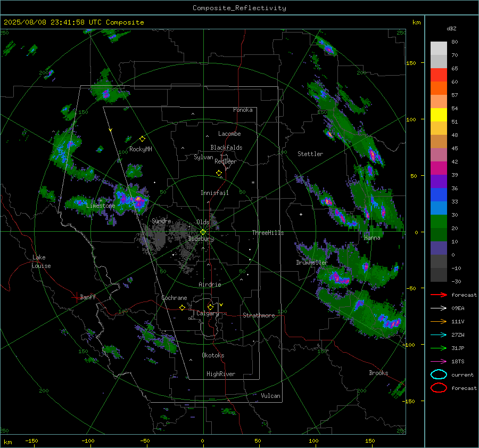Click the orange 111V arrow icon

tap(439, 321)
